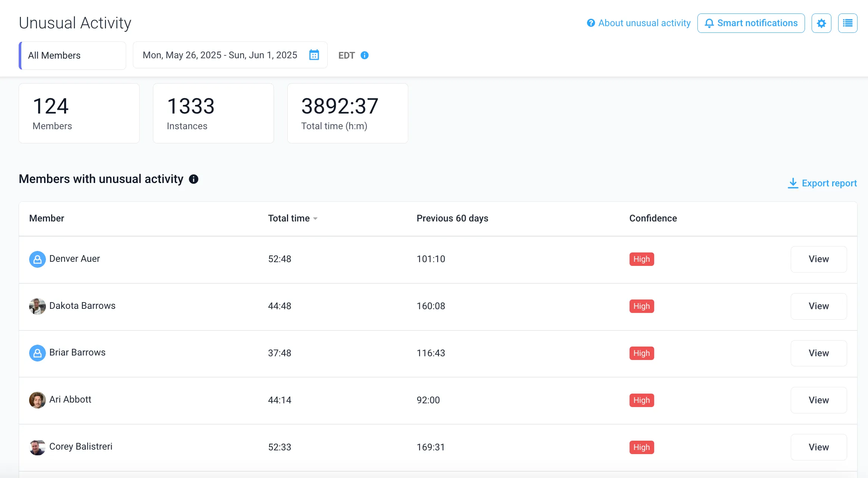Viewport: 868px width, 478px height.
Task: Click Ari Abbott's profile photo
Action: (x=37, y=400)
